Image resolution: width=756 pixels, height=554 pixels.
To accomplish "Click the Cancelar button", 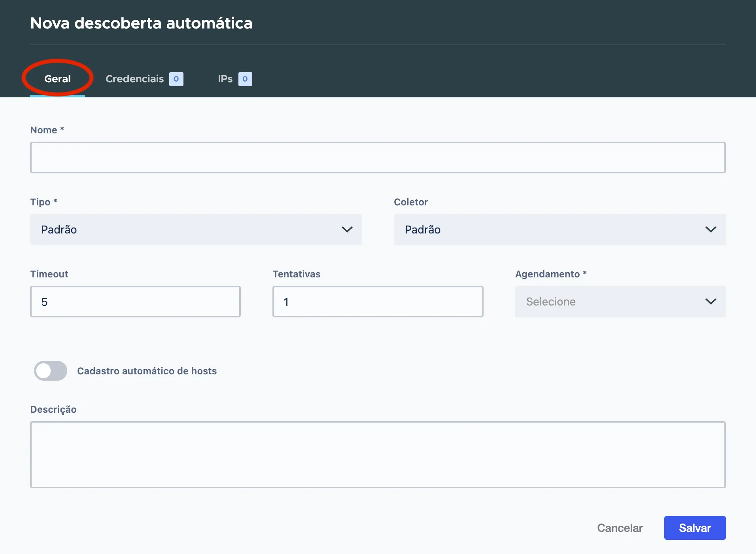I will click(x=620, y=528).
